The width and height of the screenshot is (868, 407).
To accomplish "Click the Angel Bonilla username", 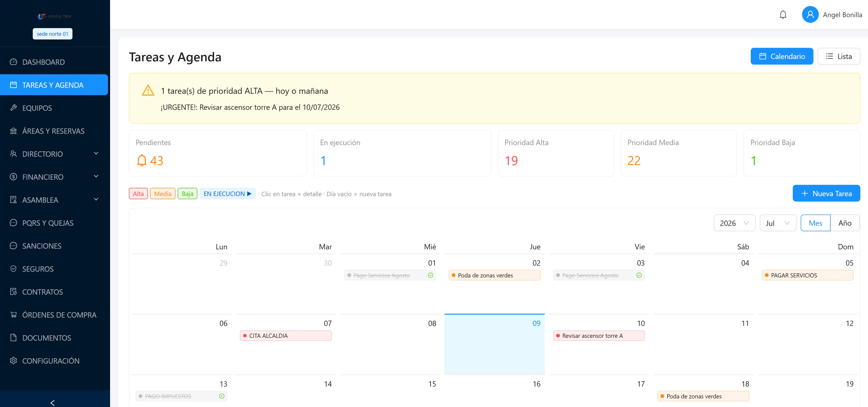I will click(x=842, y=15).
